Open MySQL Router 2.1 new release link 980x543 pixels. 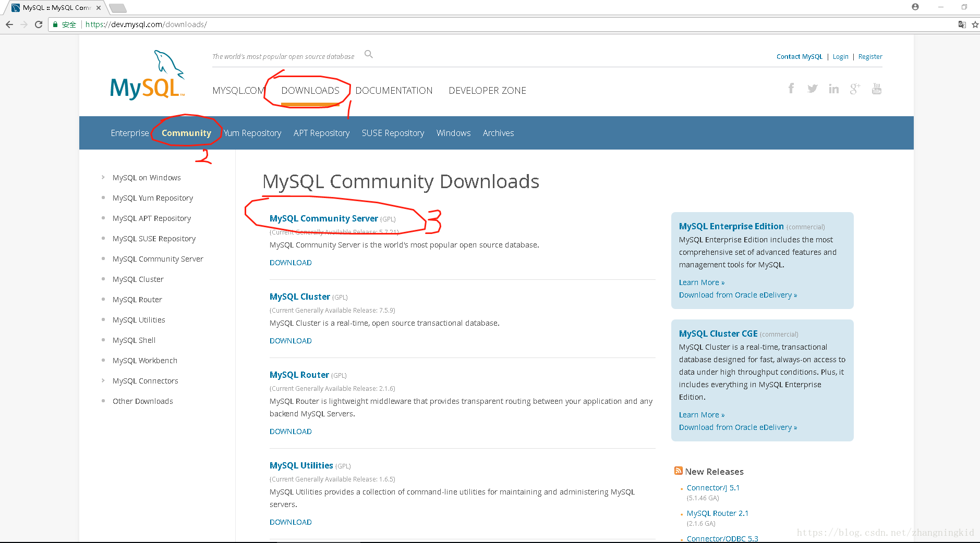click(x=717, y=513)
